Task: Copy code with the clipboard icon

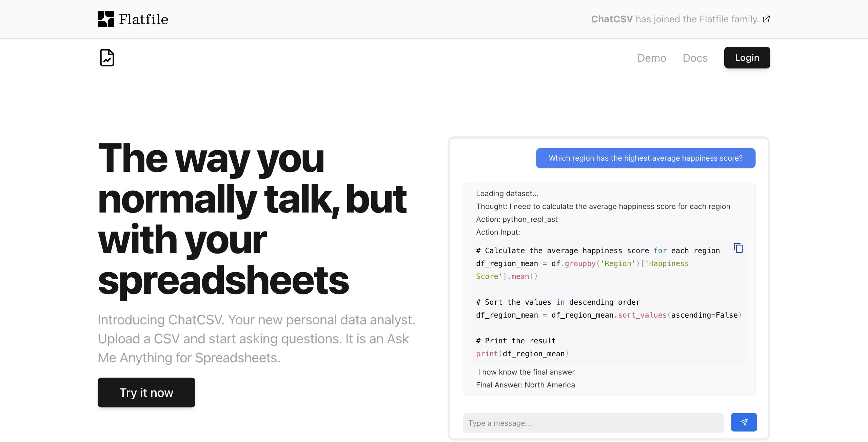Action: point(738,248)
